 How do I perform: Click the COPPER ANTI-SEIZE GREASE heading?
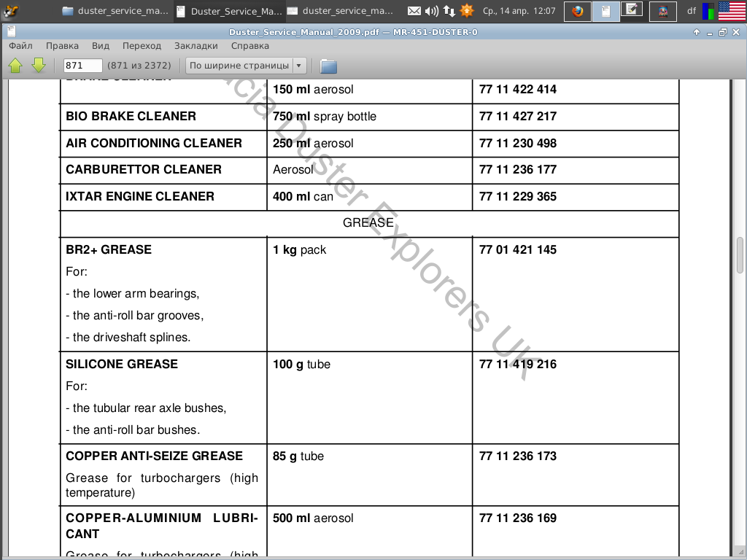(155, 456)
